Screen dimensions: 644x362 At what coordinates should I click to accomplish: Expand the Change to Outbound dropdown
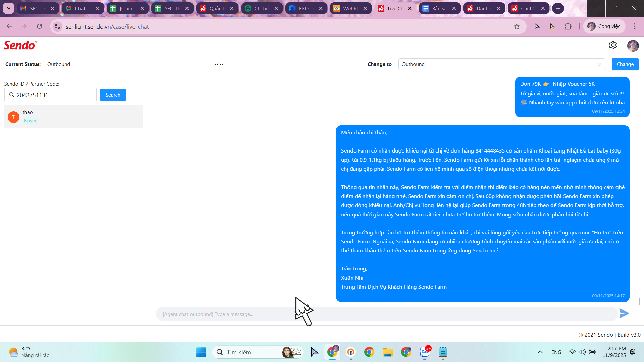click(x=501, y=64)
